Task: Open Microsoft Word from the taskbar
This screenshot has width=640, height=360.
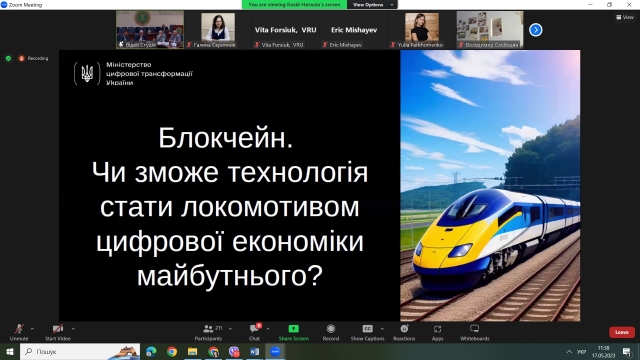Action: (x=254, y=351)
